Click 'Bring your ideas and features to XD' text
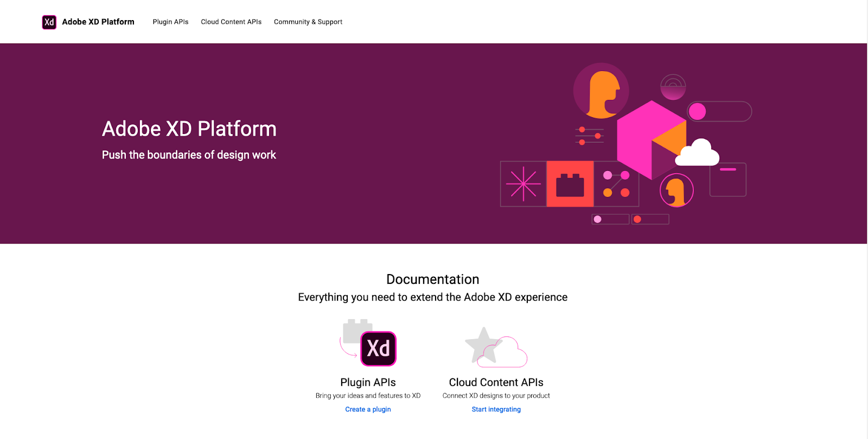 coord(368,396)
